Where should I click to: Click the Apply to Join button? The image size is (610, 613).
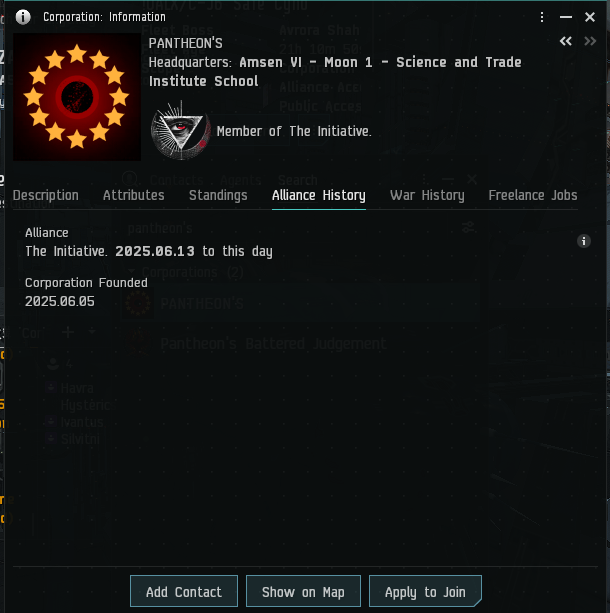425,591
